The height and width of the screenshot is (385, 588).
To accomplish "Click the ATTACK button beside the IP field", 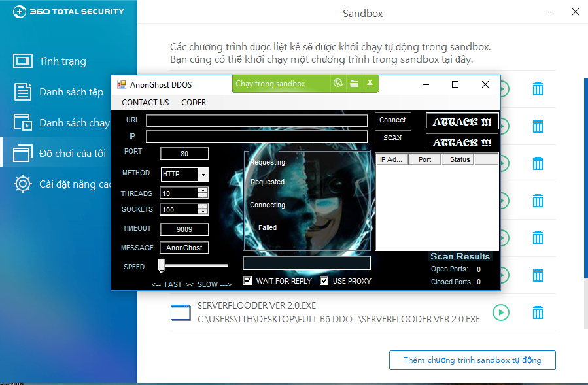I will [x=462, y=142].
